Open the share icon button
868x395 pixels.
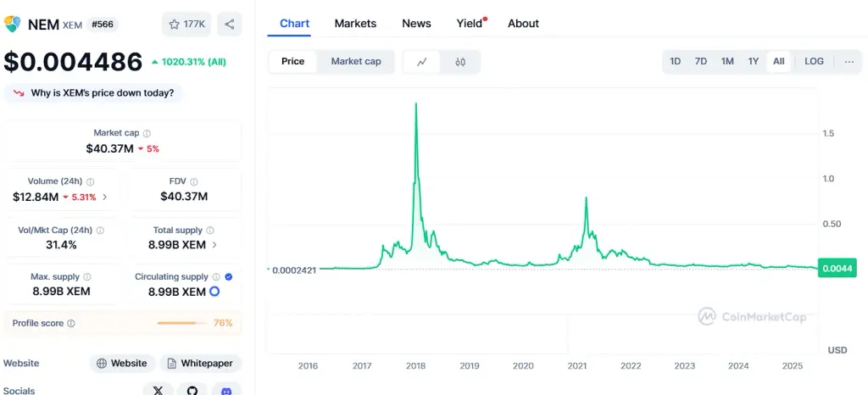[229, 25]
